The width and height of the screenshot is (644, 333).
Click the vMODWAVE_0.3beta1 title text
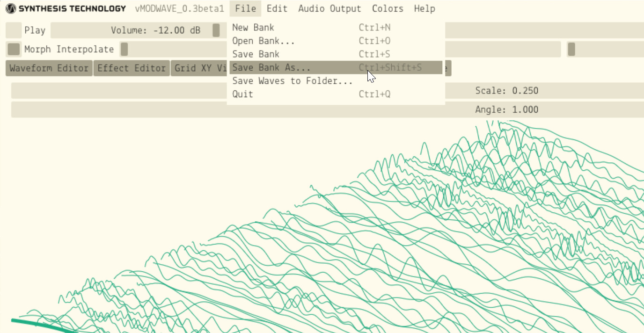click(180, 8)
